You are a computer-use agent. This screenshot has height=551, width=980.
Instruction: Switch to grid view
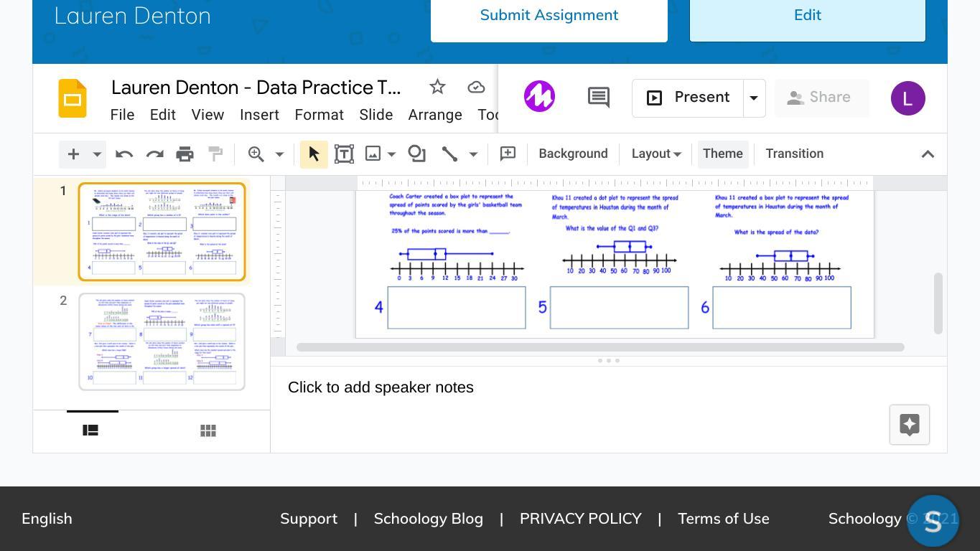tap(208, 430)
